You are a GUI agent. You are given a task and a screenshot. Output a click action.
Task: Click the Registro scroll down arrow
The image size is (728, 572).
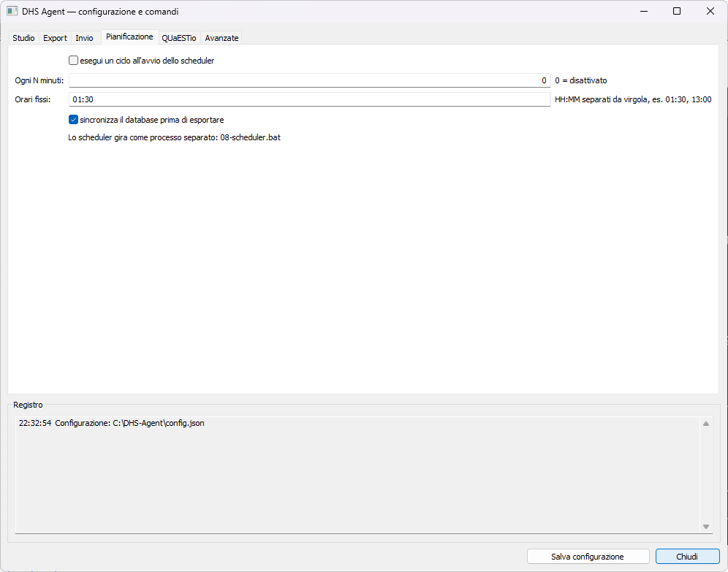click(706, 527)
